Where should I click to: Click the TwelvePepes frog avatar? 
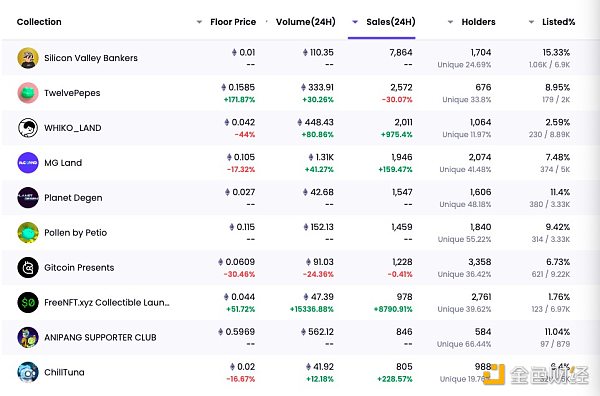coord(28,93)
